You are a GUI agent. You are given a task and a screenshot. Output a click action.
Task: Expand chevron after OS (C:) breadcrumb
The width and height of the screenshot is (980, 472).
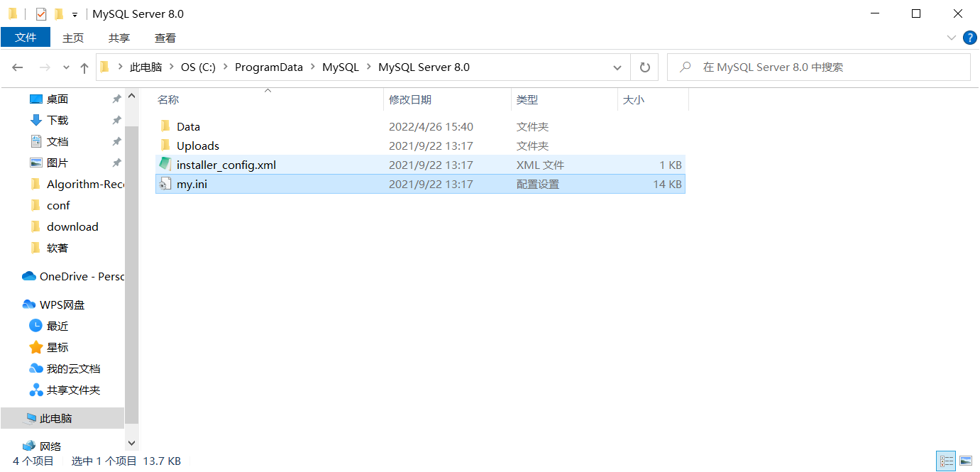225,67
